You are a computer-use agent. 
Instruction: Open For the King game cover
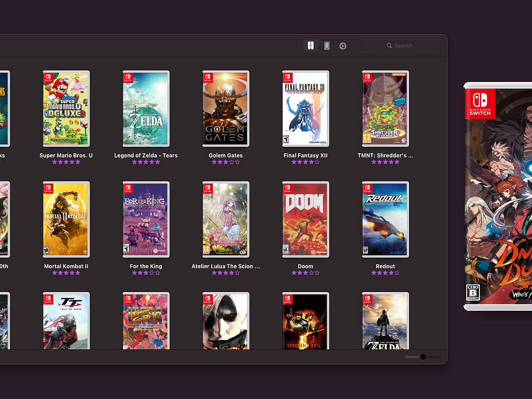pos(146,220)
